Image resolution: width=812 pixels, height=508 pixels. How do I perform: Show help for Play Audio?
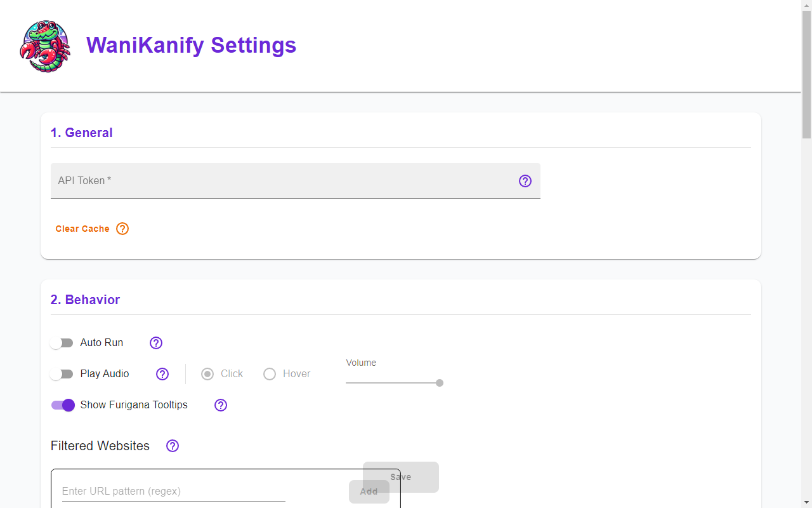162,374
